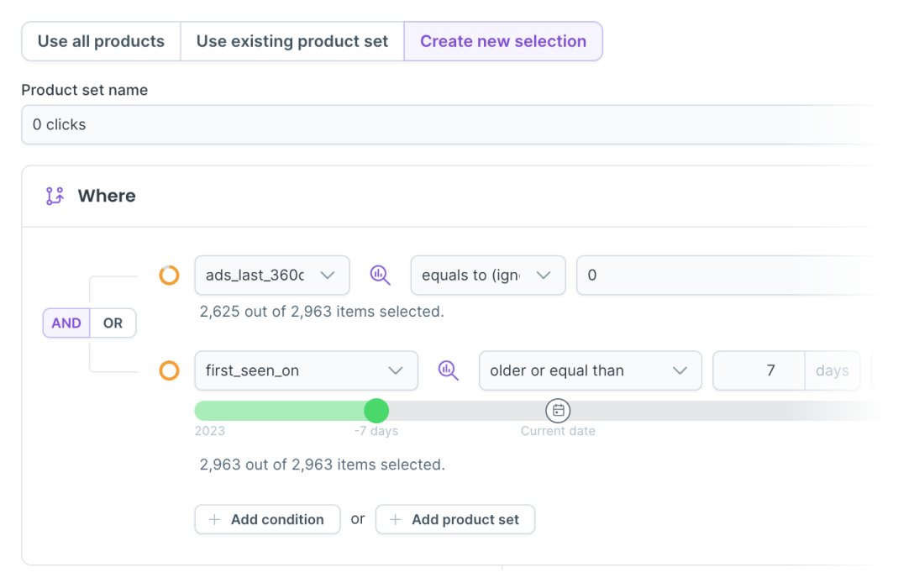Screen dimensions: 914x588
Task: Open data inspector icon for first_seen_on row
Action: coord(449,370)
